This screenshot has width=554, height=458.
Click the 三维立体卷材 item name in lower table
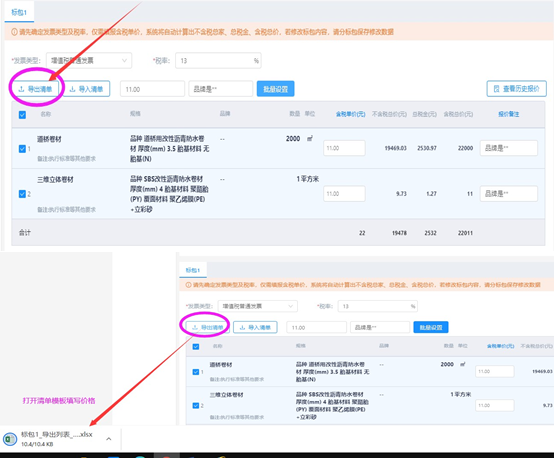pos(226,395)
